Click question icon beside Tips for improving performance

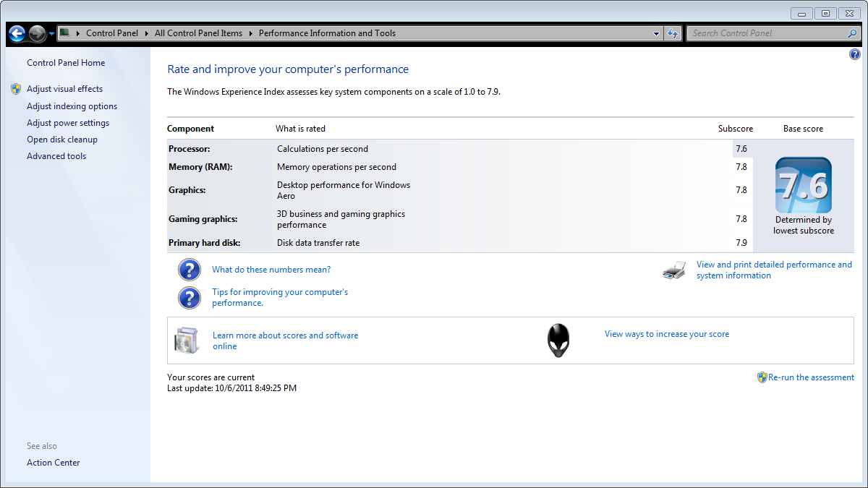click(189, 298)
